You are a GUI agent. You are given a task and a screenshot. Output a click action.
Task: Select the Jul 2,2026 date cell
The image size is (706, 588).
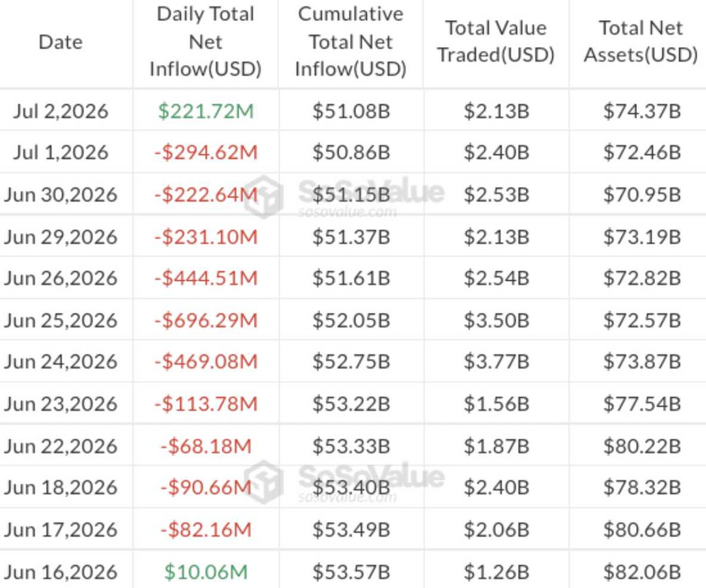pyautogui.click(x=61, y=111)
